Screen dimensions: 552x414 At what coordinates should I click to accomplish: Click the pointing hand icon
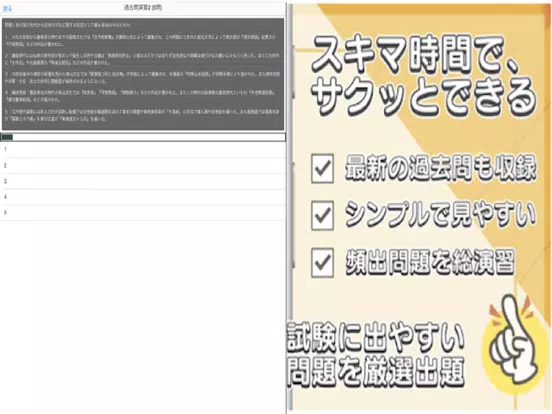click(513, 340)
